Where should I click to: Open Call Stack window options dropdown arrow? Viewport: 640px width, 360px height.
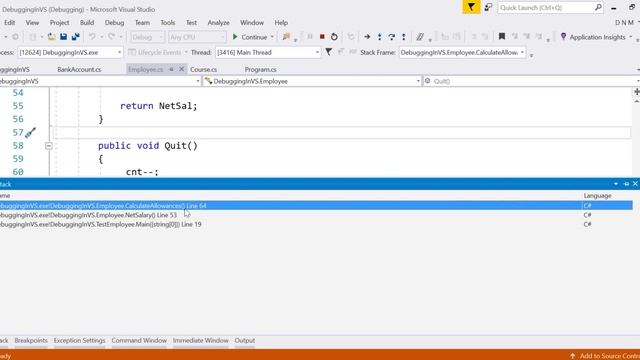616,184
